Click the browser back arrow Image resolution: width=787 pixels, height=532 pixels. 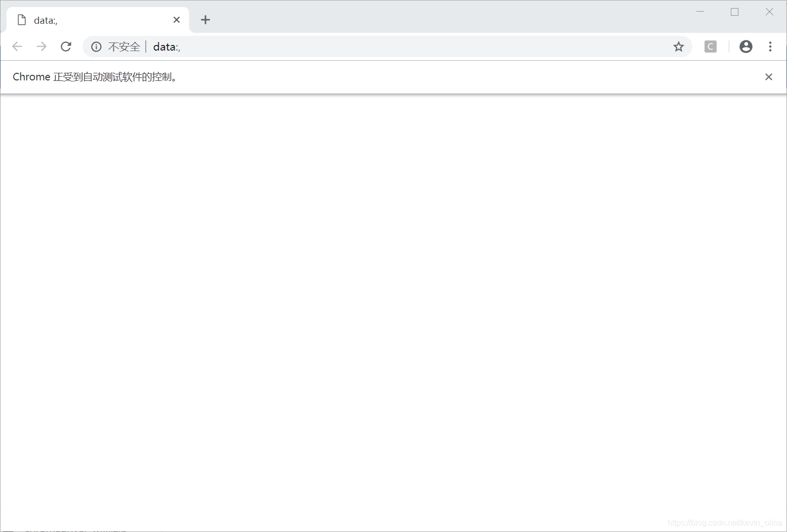tap(17, 47)
